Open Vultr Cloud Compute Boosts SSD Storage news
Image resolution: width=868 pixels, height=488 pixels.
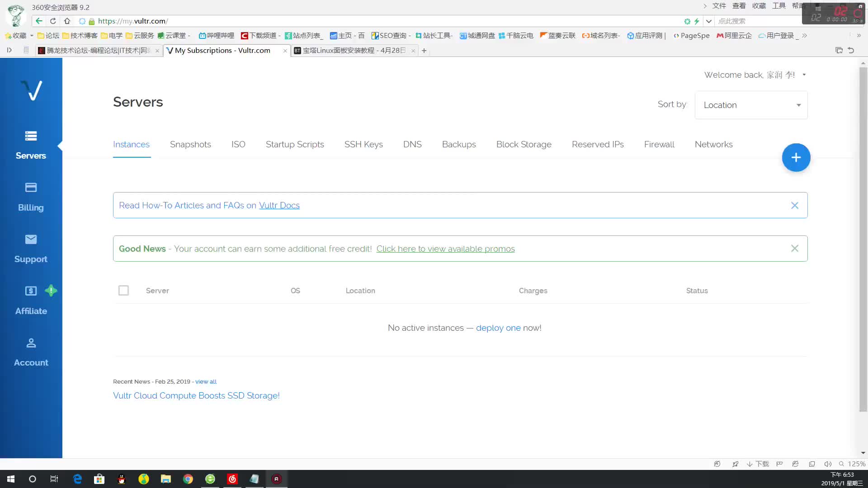pos(196,396)
